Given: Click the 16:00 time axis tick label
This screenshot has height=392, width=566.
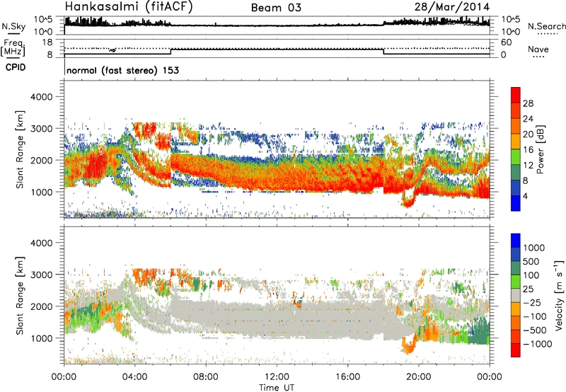Looking at the screenshot, I should pyautogui.click(x=347, y=377).
